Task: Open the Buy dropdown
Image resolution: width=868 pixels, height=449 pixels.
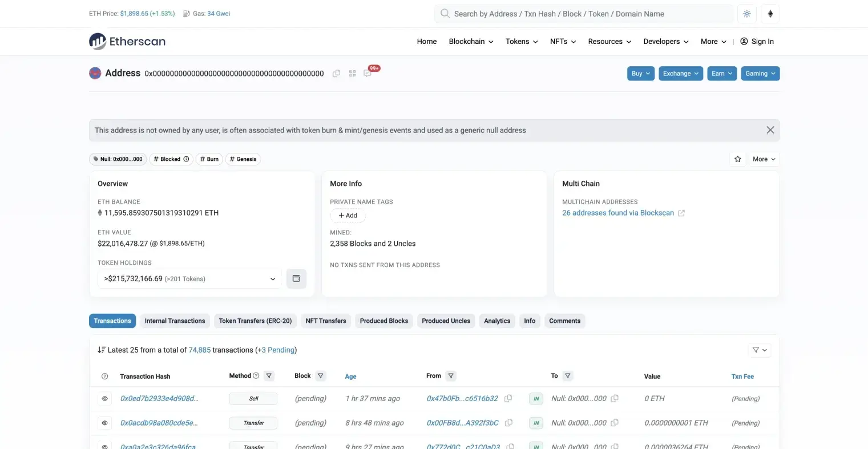Action: 640,74
